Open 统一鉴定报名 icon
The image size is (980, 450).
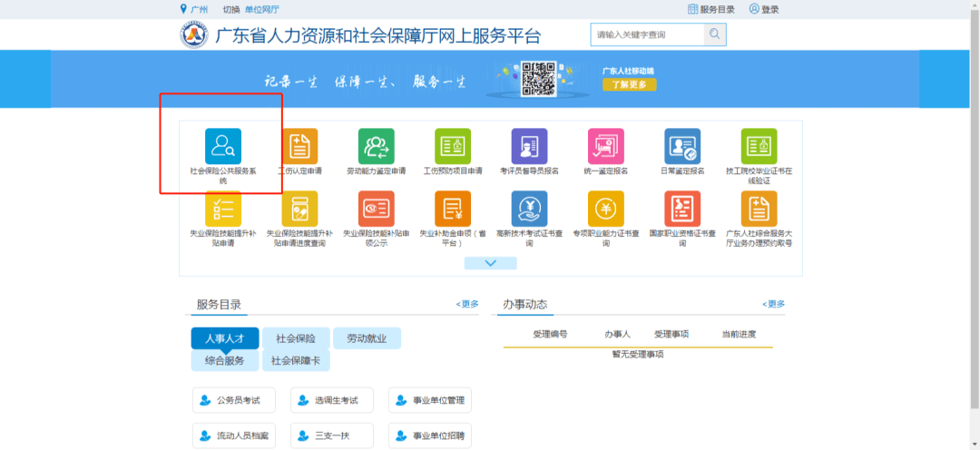(x=605, y=147)
